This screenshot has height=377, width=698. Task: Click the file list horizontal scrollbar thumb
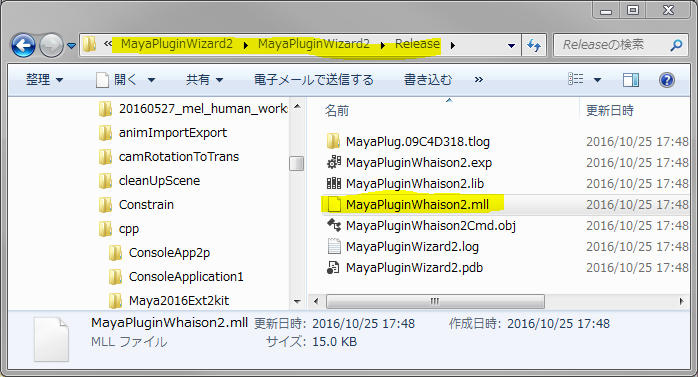point(435,301)
